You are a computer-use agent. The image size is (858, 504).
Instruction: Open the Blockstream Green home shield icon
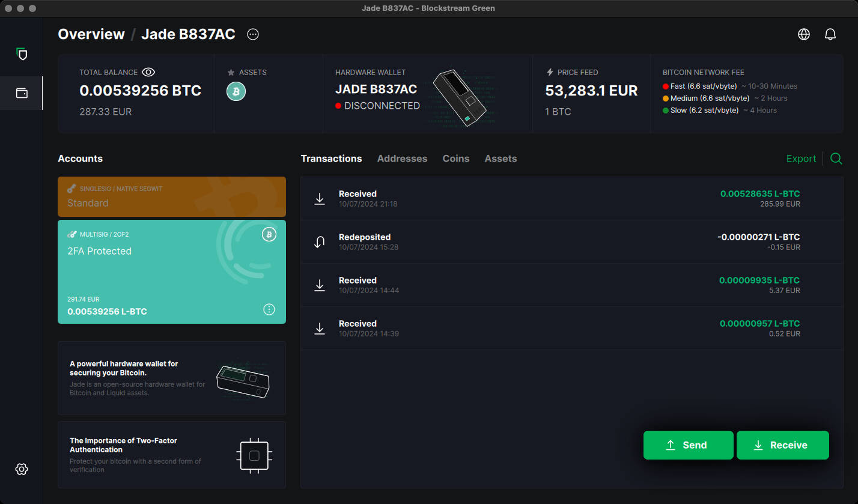(x=22, y=55)
